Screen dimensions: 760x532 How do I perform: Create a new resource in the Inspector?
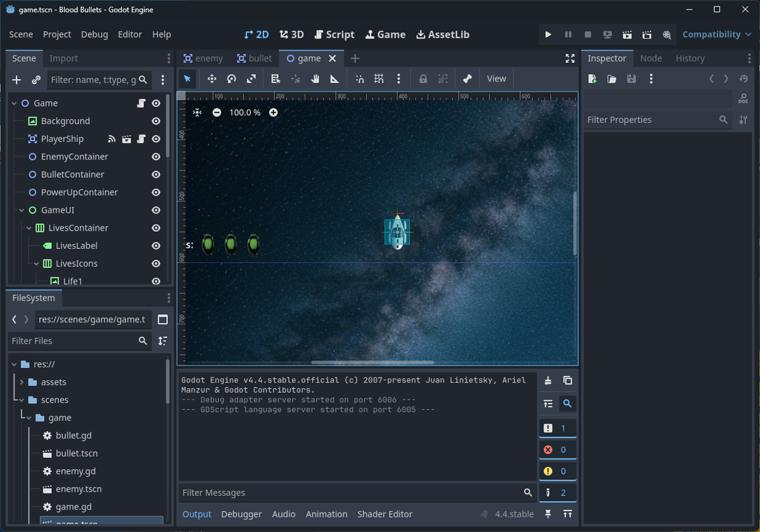coord(592,79)
